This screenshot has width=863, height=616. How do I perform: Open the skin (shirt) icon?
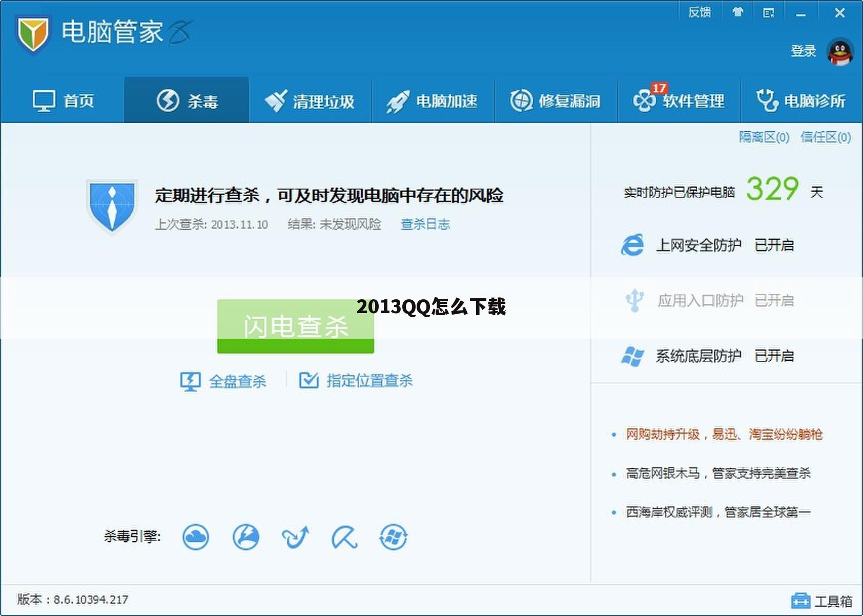737,12
